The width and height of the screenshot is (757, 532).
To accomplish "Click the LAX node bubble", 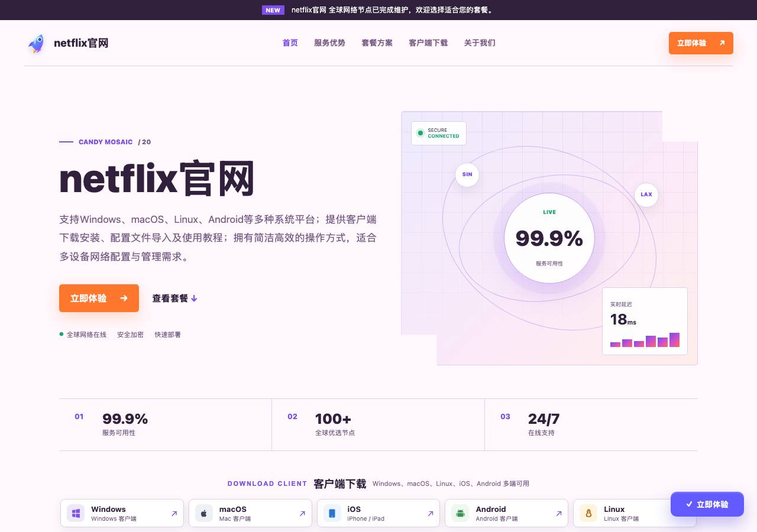I will [646, 194].
